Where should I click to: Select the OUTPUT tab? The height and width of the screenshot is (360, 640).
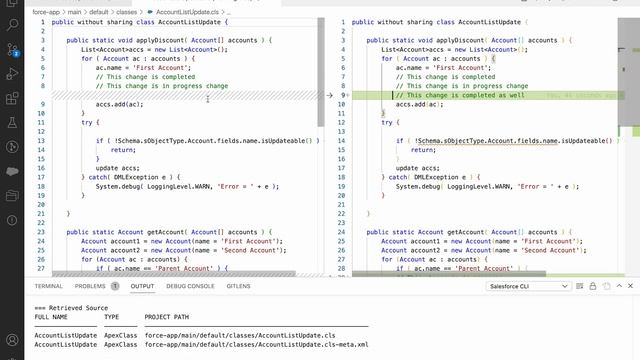click(142, 286)
